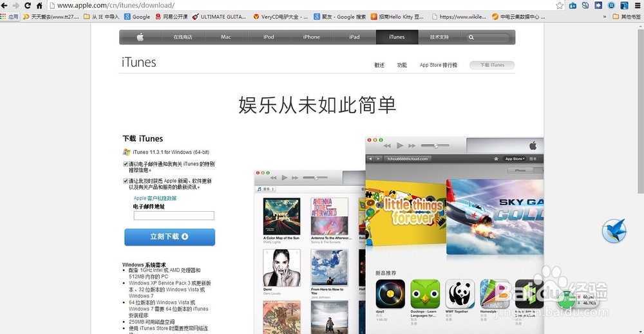Open the Mac navigation tab
This screenshot has width=644, height=334.
point(226,37)
